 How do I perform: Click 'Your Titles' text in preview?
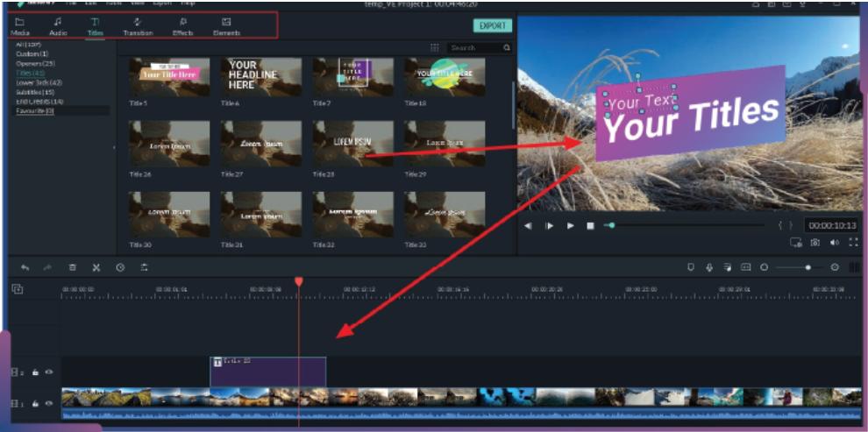pyautogui.click(x=691, y=119)
